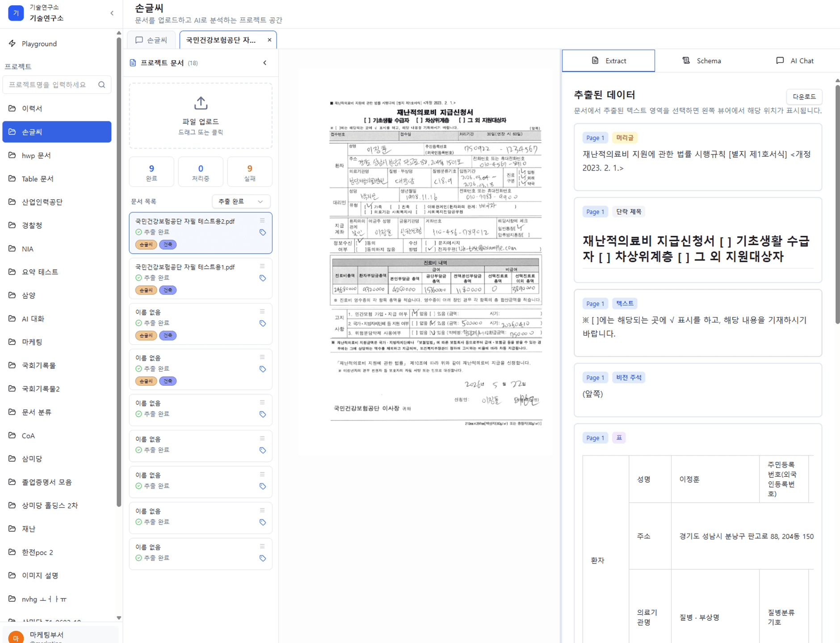Click 건축 tag on 자필 테스트용1.pdf
This screenshot has width=840, height=643.
click(168, 290)
